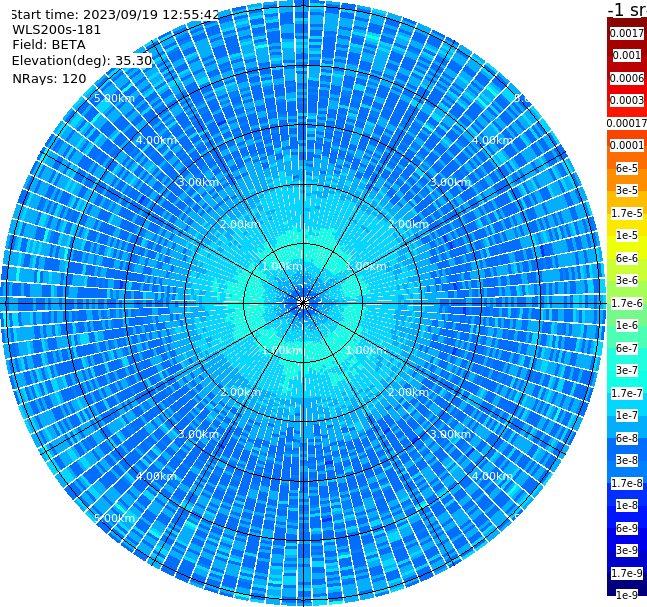Click the 6e-9 colorbar tick label
The width and height of the screenshot is (647, 607).
click(x=627, y=528)
